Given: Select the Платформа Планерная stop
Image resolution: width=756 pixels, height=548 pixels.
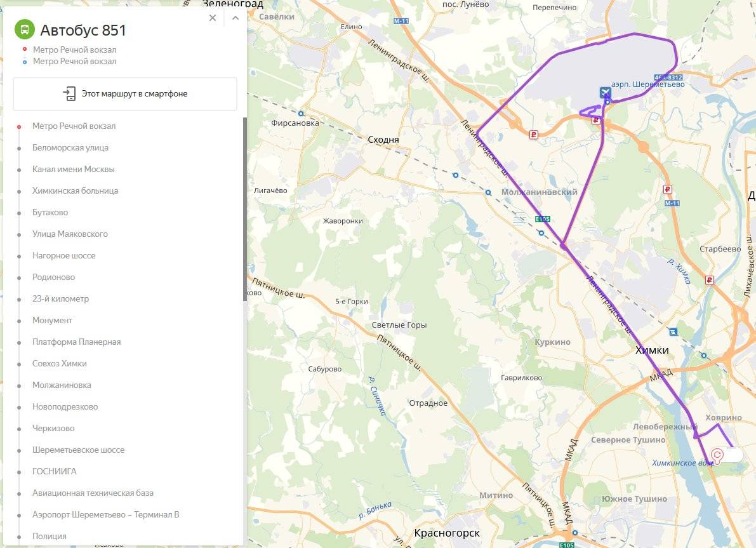Looking at the screenshot, I should [76, 342].
